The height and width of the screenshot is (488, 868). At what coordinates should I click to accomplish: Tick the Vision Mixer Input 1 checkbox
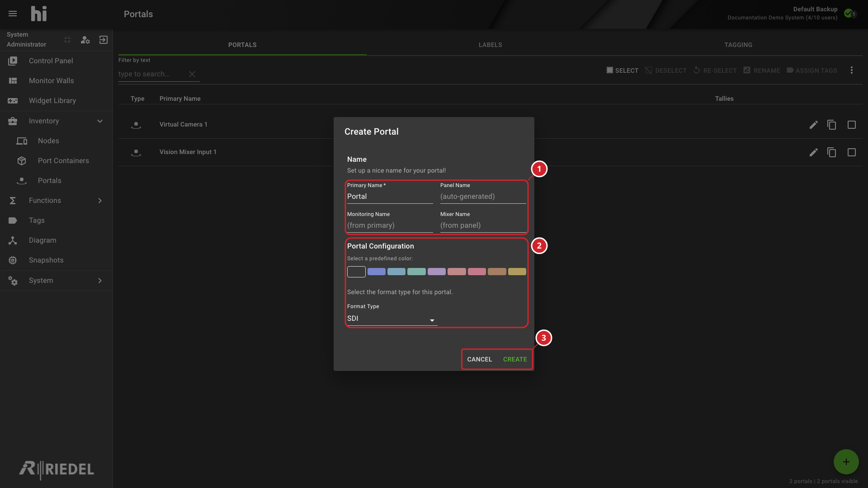(x=852, y=152)
